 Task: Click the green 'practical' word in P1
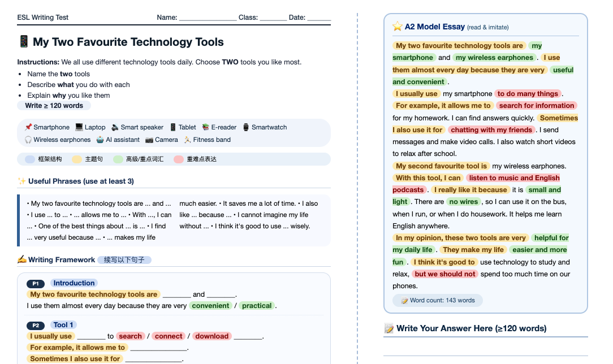(257, 306)
